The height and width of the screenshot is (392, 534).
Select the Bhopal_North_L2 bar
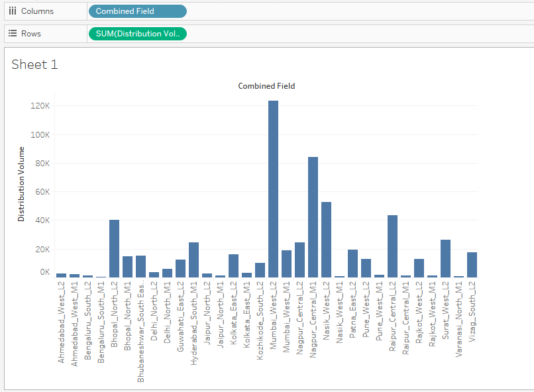(114, 248)
